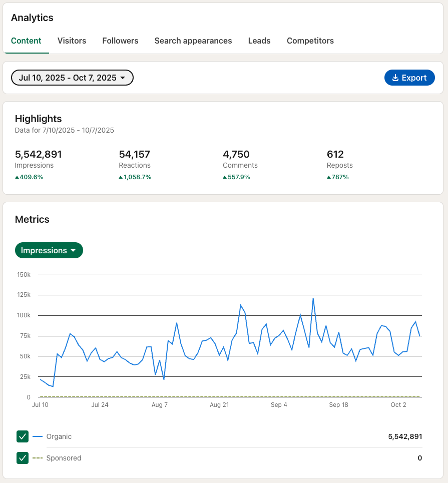Open the Impressions metric dropdown

click(x=49, y=250)
